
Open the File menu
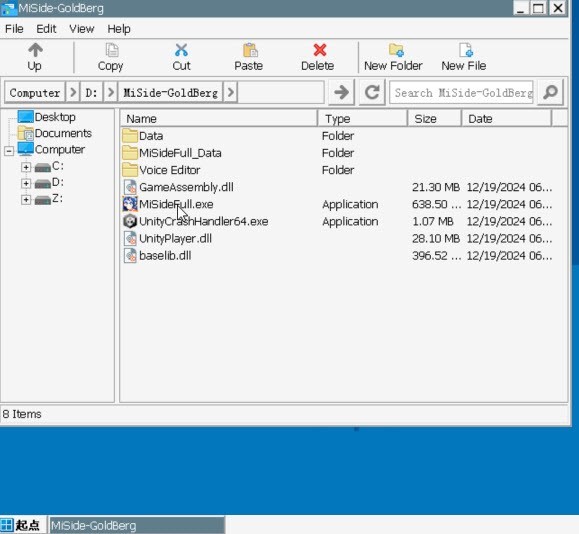coord(14,29)
